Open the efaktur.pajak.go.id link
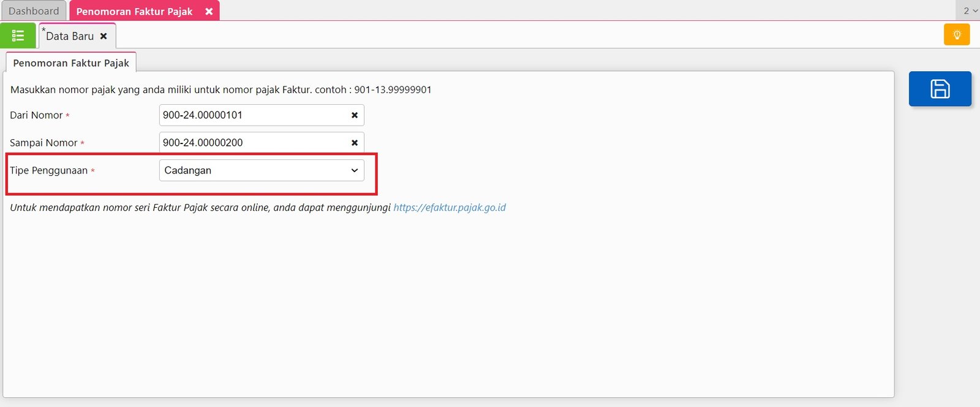Screen dimensions: 980x407 click(449, 208)
